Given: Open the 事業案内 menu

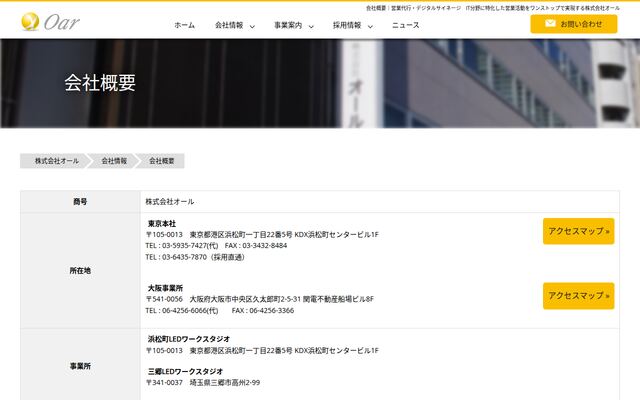Looking at the screenshot, I should 288,25.
